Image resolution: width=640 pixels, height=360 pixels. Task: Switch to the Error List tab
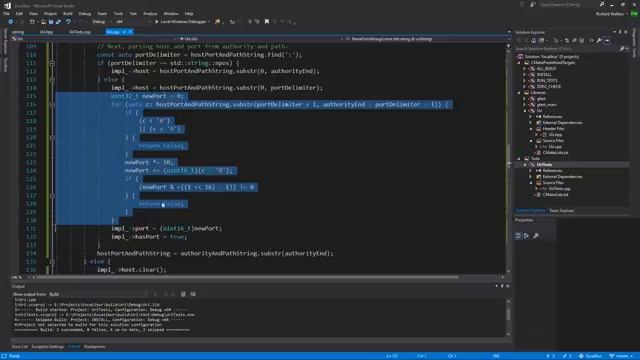(20, 347)
